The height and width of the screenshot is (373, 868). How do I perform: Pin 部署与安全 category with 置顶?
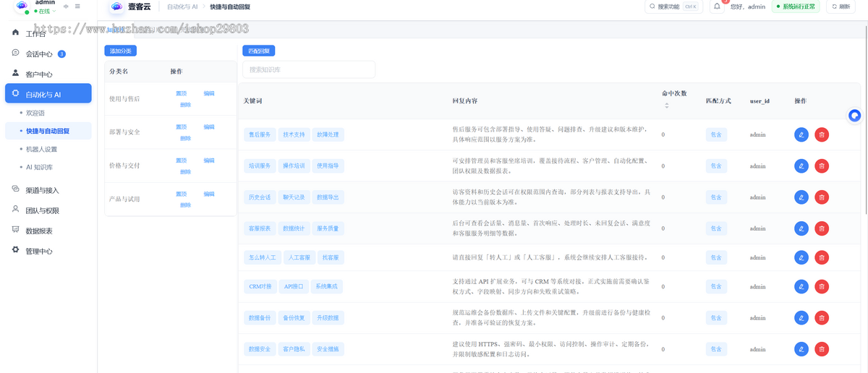pyautogui.click(x=181, y=127)
